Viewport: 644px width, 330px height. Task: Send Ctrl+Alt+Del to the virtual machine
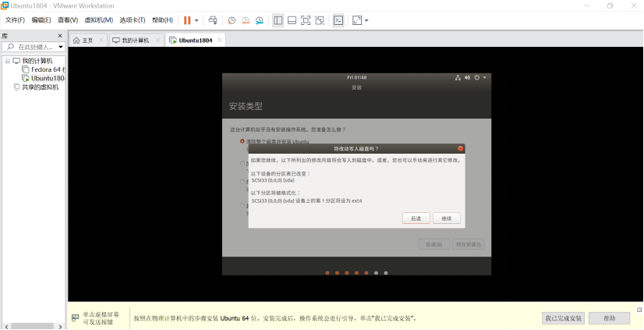click(x=213, y=20)
